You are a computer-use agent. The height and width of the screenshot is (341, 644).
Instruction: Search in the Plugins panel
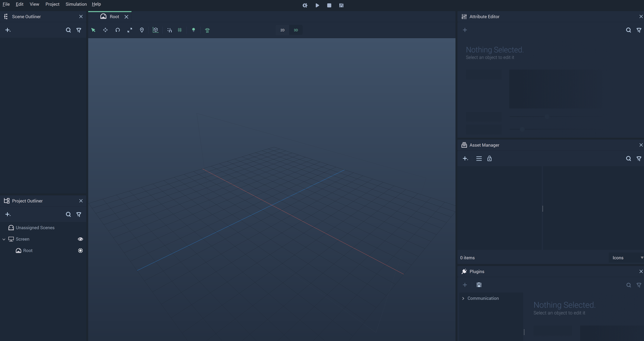[x=629, y=285]
